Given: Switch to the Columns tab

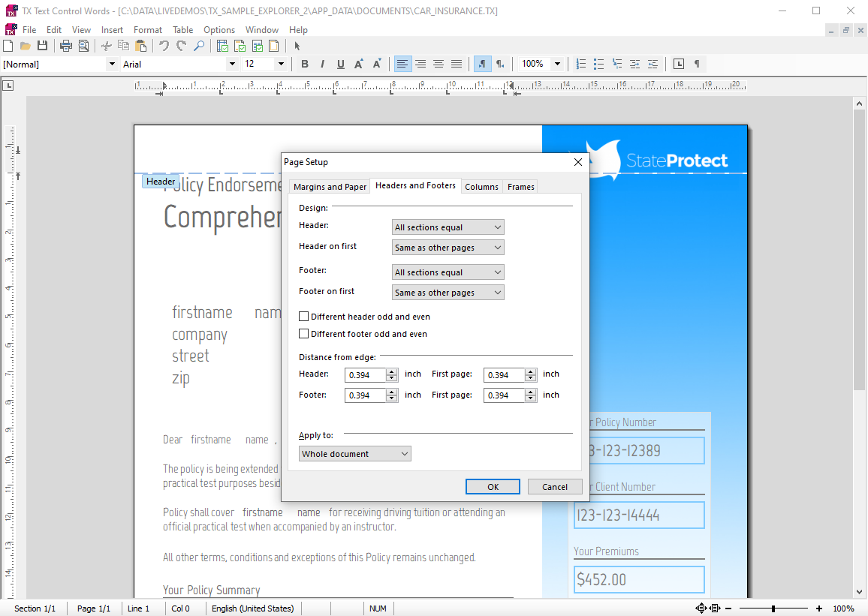Looking at the screenshot, I should point(481,186).
